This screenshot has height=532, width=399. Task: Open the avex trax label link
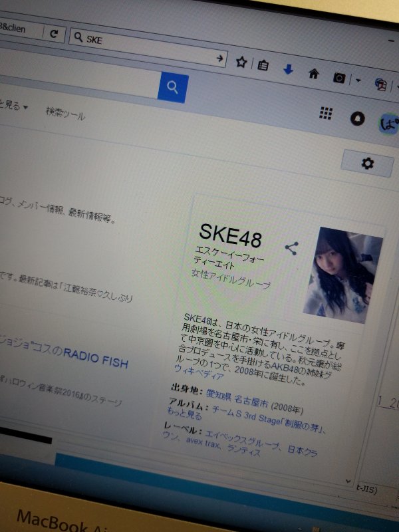coord(203,442)
